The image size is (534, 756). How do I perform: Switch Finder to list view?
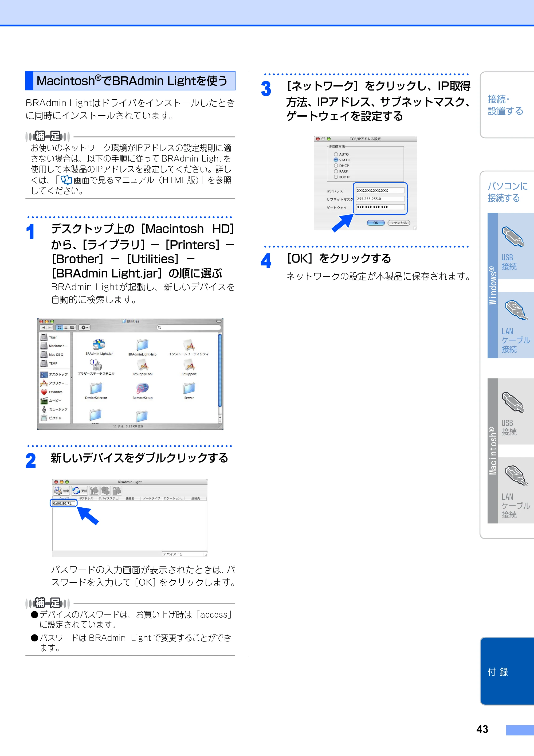(x=66, y=327)
